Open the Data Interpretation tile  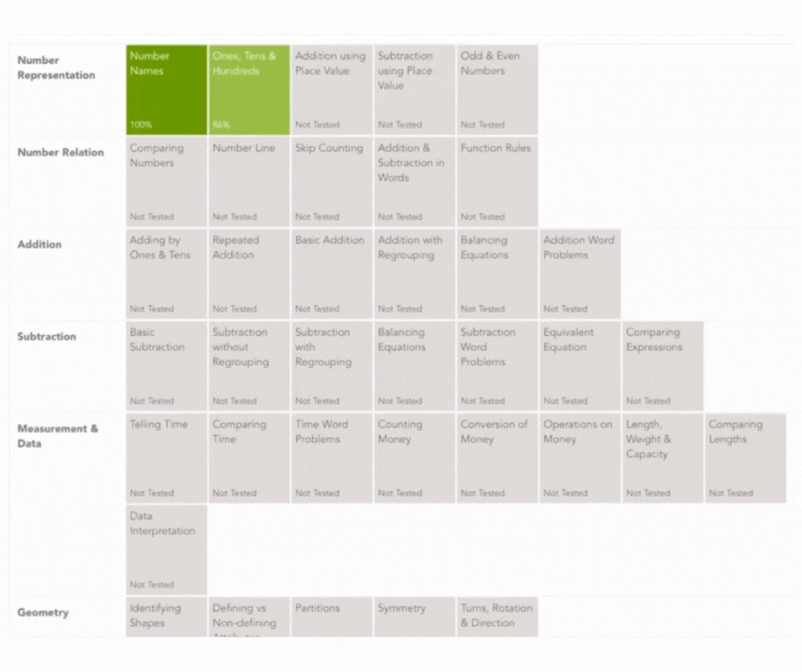[x=166, y=550]
